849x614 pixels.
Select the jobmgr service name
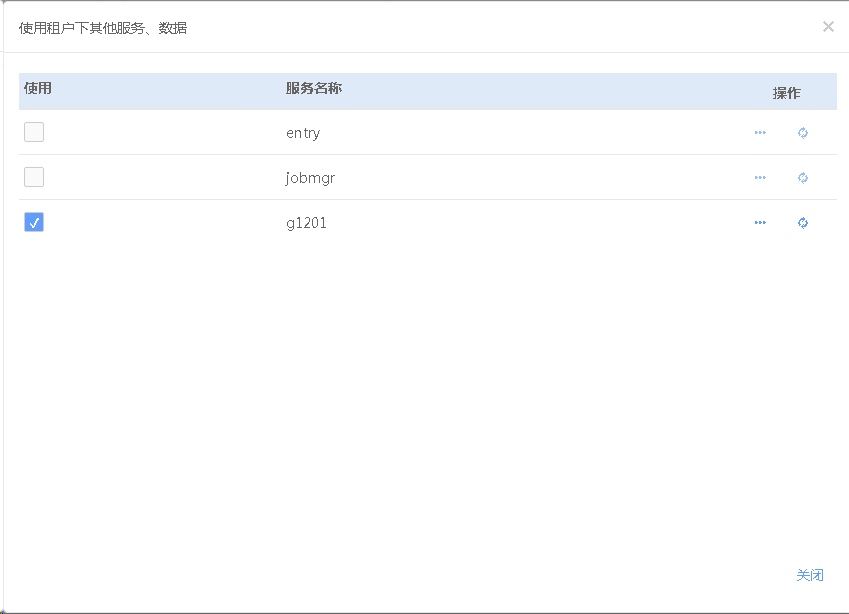tap(310, 178)
